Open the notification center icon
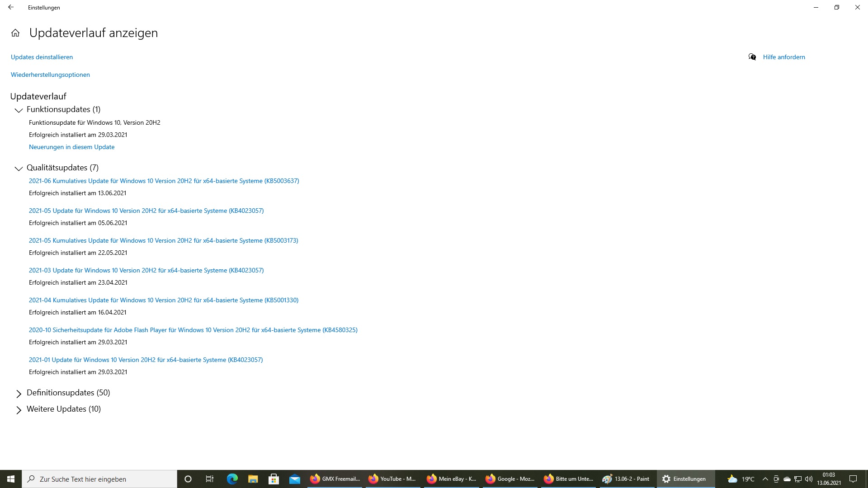 tap(853, 479)
